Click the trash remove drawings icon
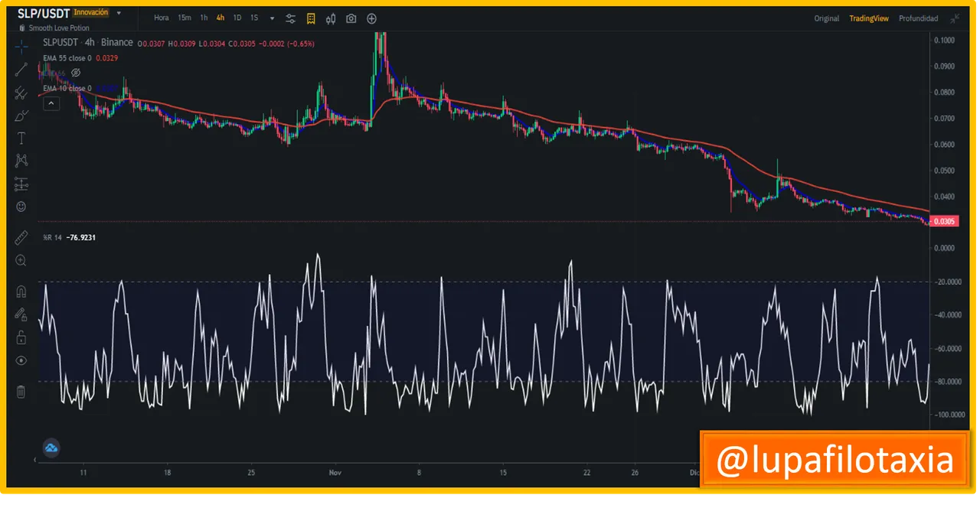Viewport: 980px width, 508px height. 21,392
